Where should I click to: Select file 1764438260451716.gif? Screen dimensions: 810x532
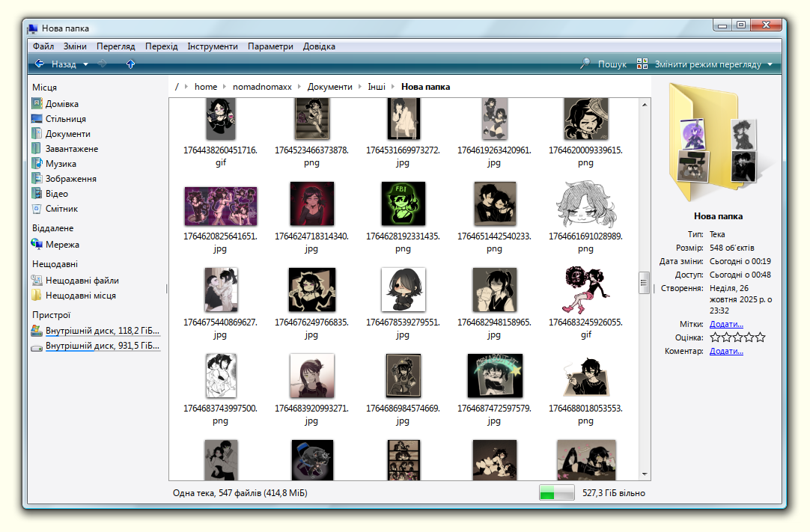(221, 133)
